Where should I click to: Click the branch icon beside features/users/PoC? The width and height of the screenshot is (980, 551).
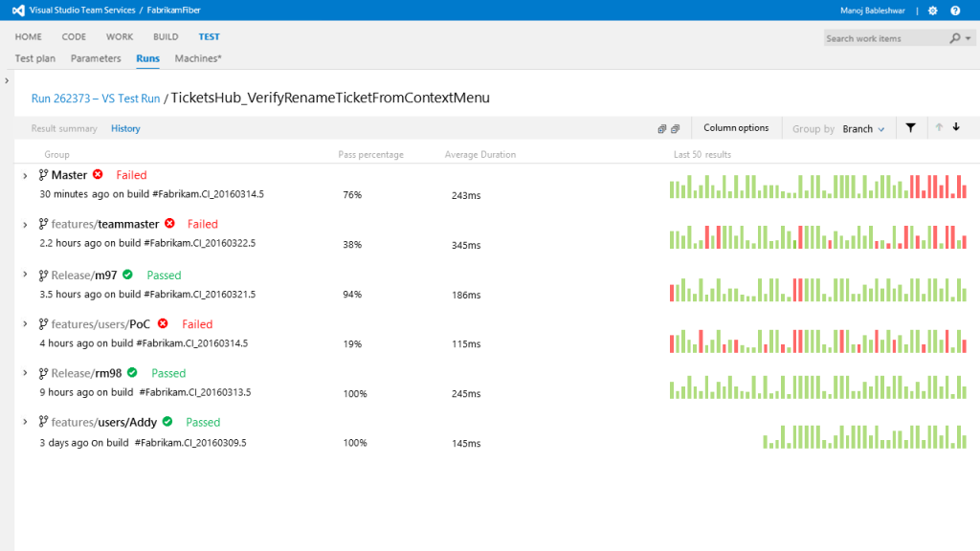(x=43, y=323)
